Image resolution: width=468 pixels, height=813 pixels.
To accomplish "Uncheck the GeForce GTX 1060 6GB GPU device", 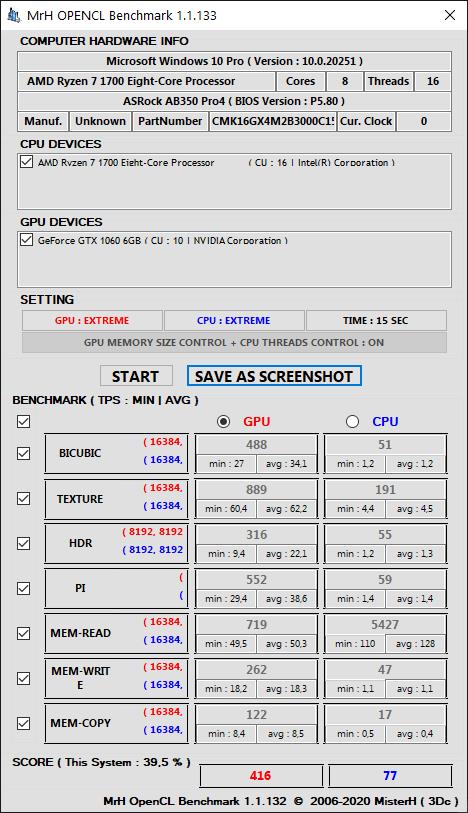I will coord(26,240).
